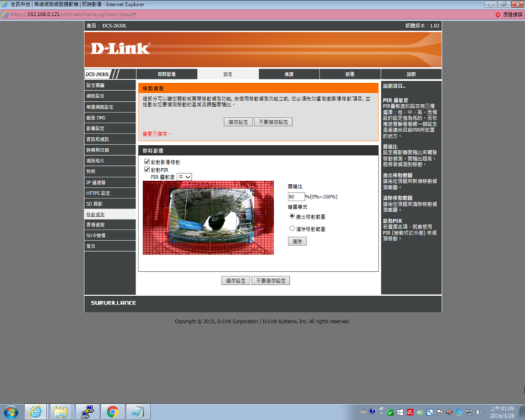The height and width of the screenshot is (420, 525).
Task: Open the red Avira tray icon
Action: pos(410,412)
